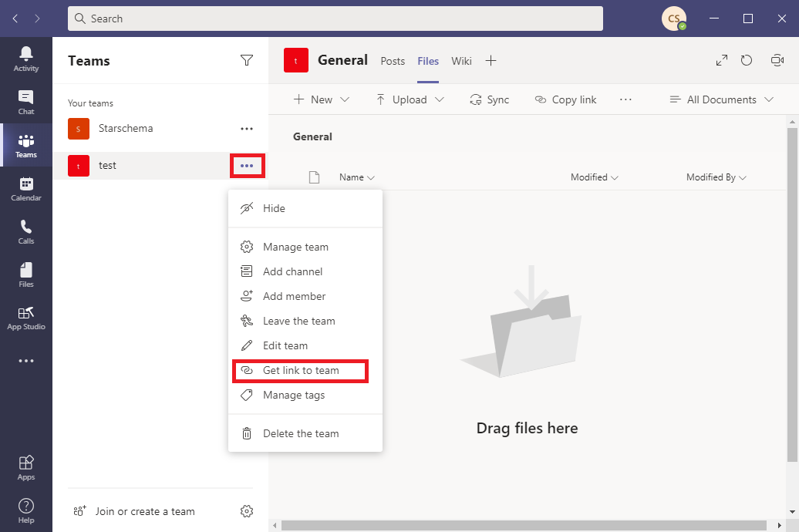Open the All Documents view dropdown
This screenshot has height=532, width=799.
point(722,100)
